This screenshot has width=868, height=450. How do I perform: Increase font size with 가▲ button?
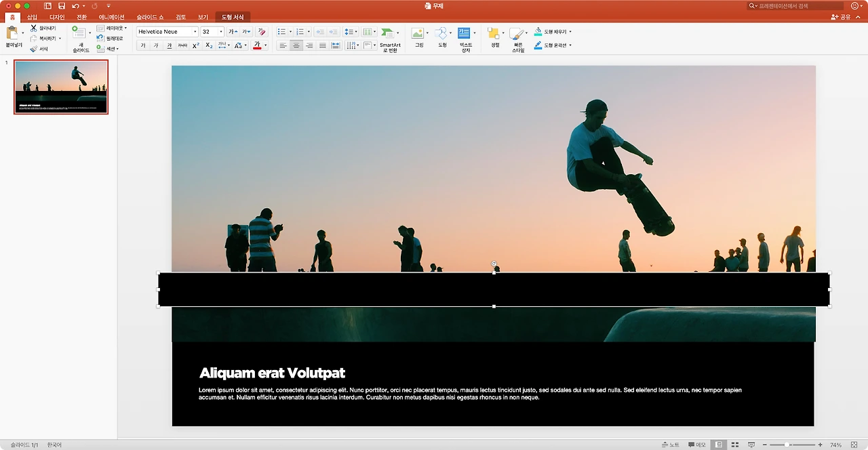[x=233, y=32]
